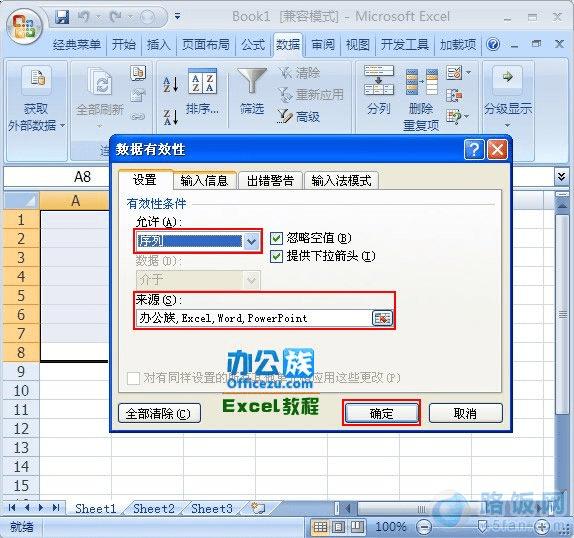The image size is (574, 538).
Task: Click the dialog help question mark button
Action: pyautogui.click(x=474, y=149)
